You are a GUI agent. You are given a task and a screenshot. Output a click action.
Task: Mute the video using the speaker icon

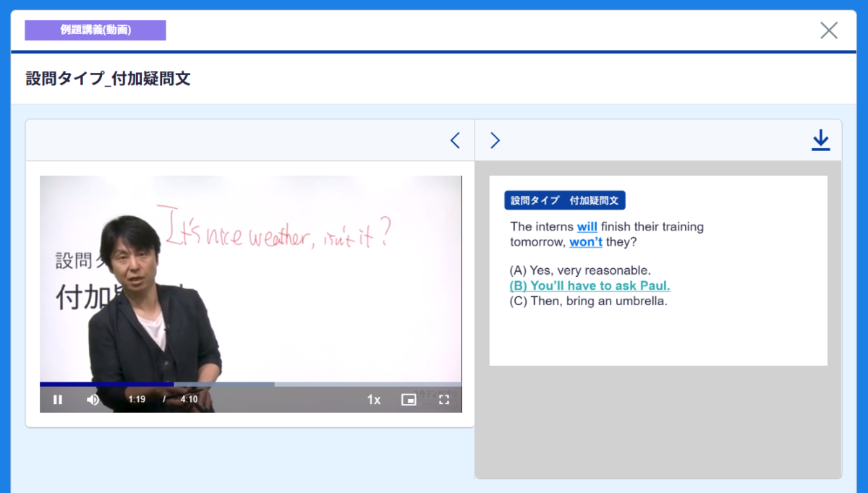93,400
